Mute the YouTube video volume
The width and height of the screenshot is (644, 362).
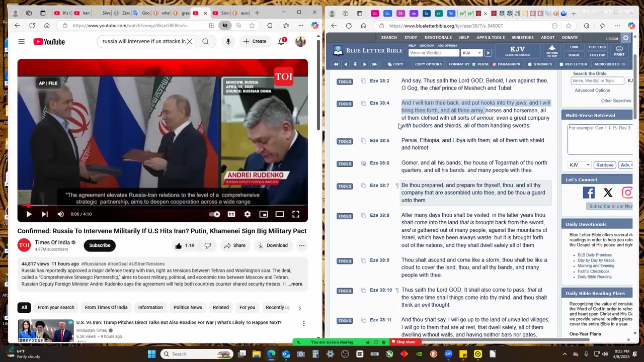[60, 214]
